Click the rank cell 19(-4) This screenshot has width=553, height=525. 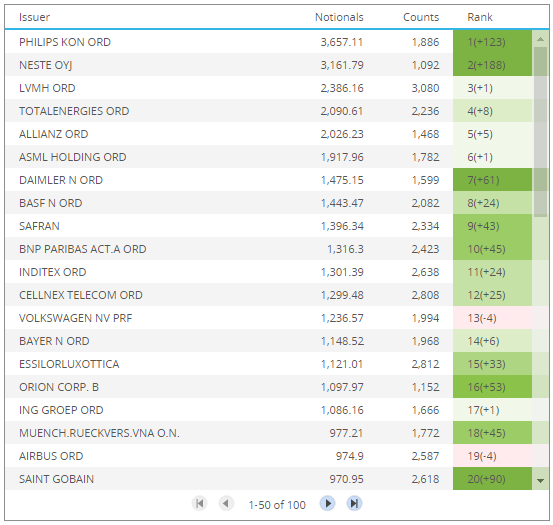492,456
